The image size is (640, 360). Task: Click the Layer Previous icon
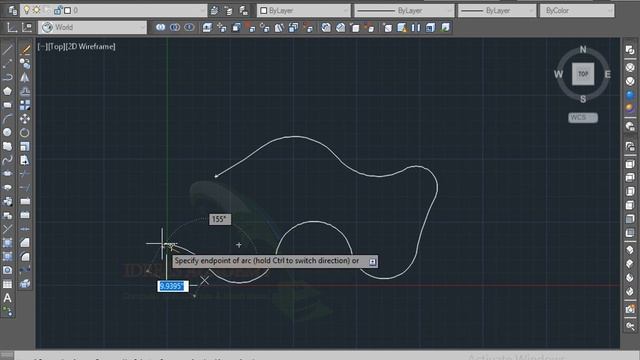[x=229, y=10]
